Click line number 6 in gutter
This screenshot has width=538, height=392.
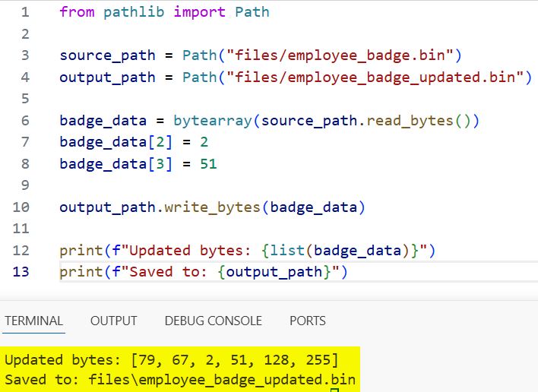coord(25,120)
